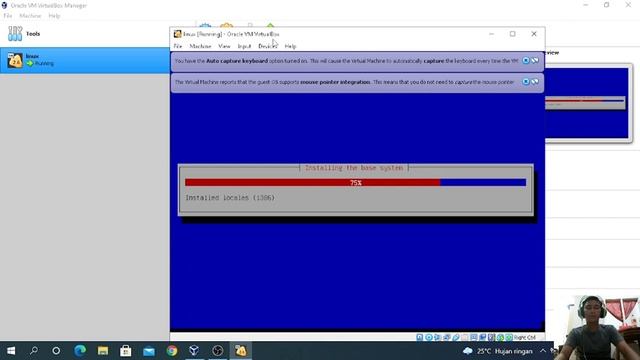Viewport: 640px width, 360px height.
Task: Open audio indicator in VM status bar
Action: (437, 337)
